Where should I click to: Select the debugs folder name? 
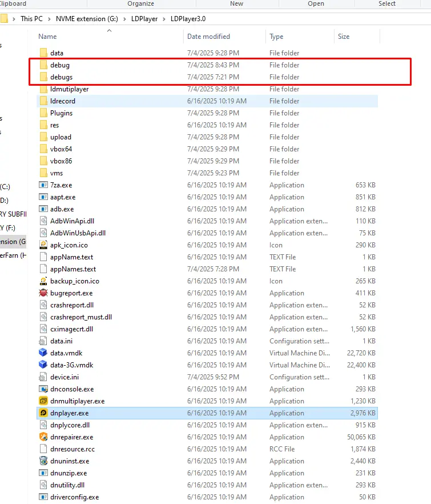coord(61,77)
